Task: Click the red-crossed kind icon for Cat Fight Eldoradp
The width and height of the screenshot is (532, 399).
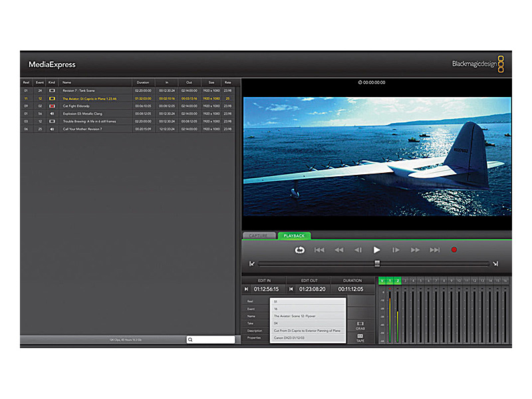Action: (x=52, y=106)
